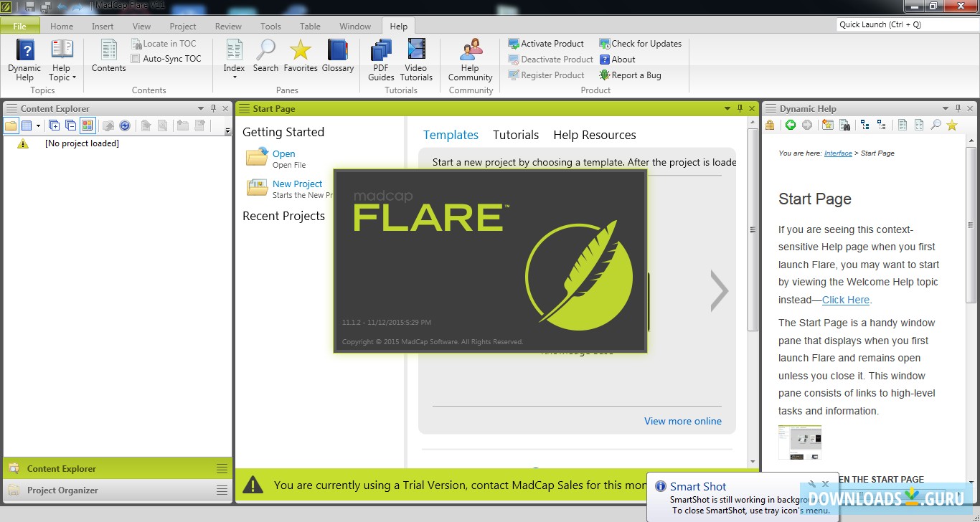Open the Contents pane from the ribbon
This screenshot has width=980, height=522.
(x=109, y=56)
